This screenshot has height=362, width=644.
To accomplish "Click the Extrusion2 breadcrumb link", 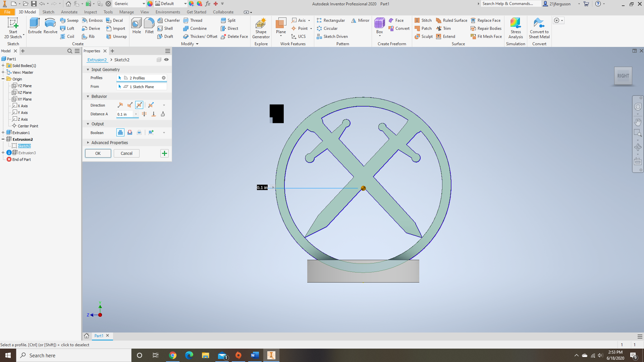I will 97,60.
